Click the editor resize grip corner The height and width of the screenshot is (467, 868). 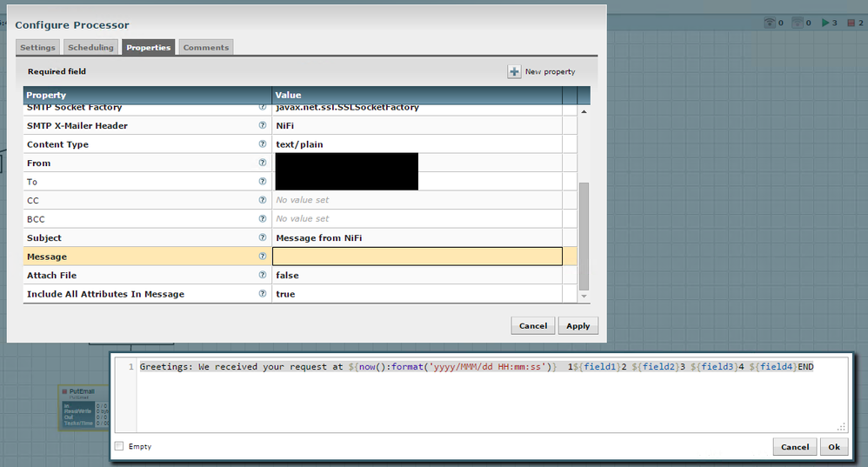pyautogui.click(x=841, y=427)
